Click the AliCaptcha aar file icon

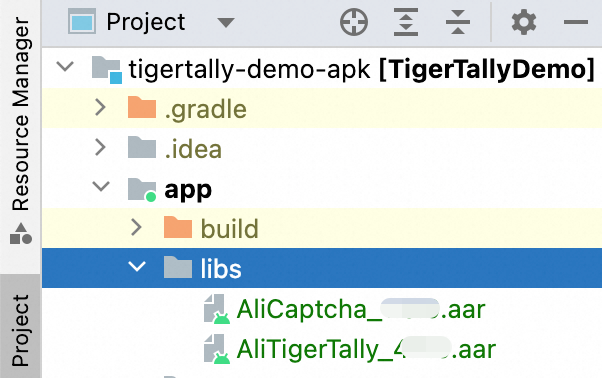click(x=217, y=309)
